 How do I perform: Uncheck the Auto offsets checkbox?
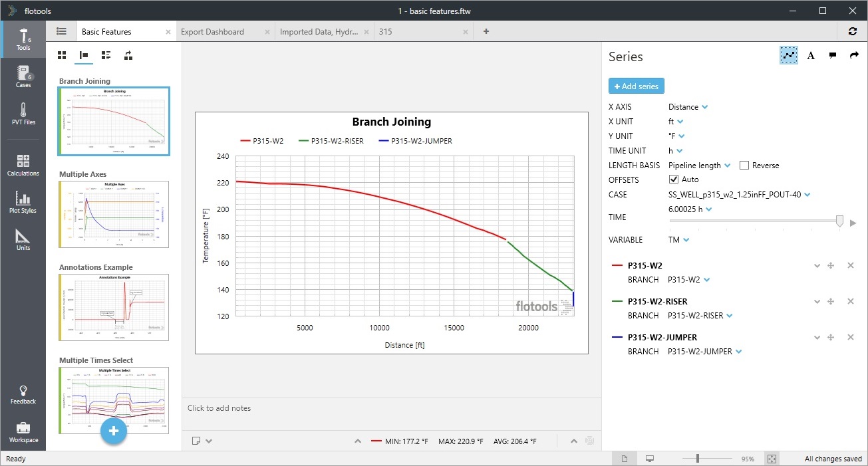[674, 179]
